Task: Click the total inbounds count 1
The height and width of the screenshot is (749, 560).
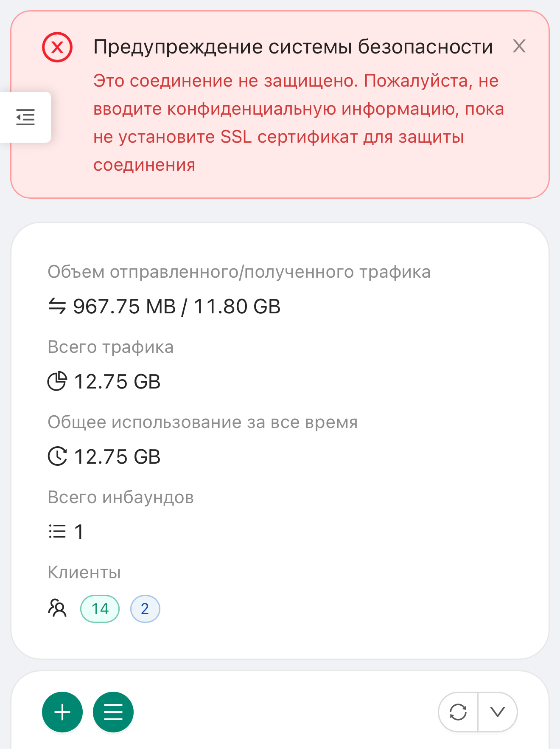Action: 79,532
